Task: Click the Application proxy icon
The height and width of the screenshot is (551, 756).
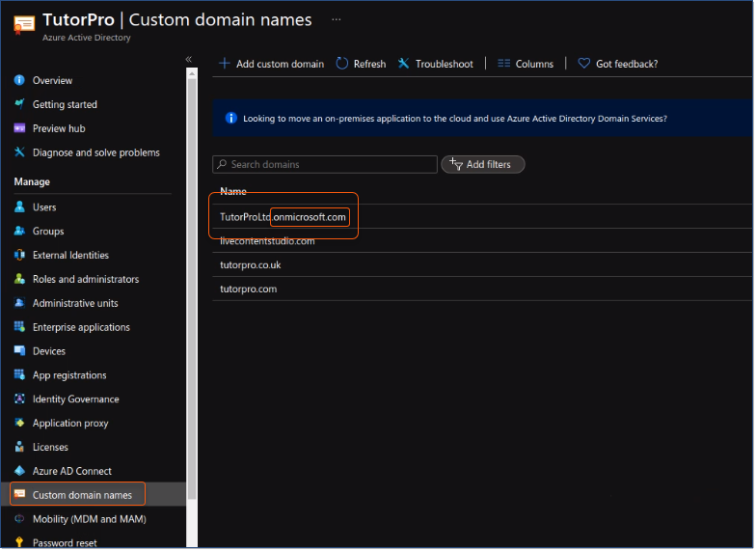Action: point(19,424)
